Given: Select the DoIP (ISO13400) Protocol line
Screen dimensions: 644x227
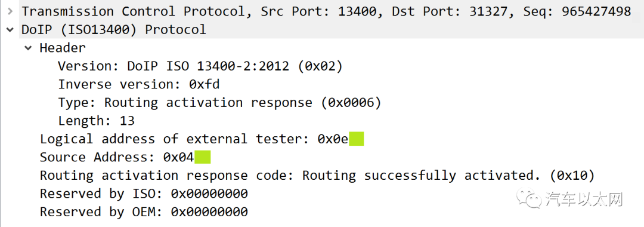Looking at the screenshot, I should [x=114, y=30].
